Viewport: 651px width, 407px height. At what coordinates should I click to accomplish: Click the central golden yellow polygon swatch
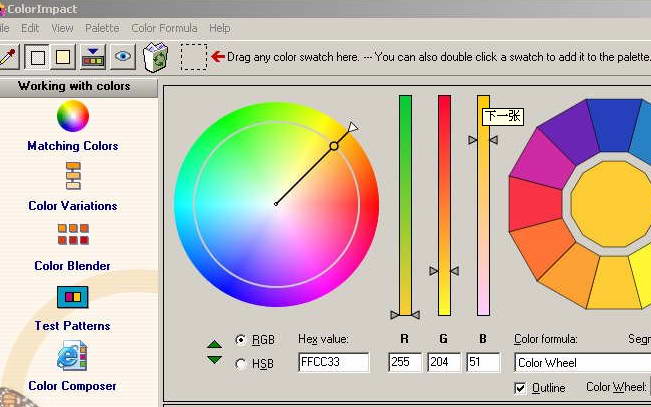pos(612,204)
